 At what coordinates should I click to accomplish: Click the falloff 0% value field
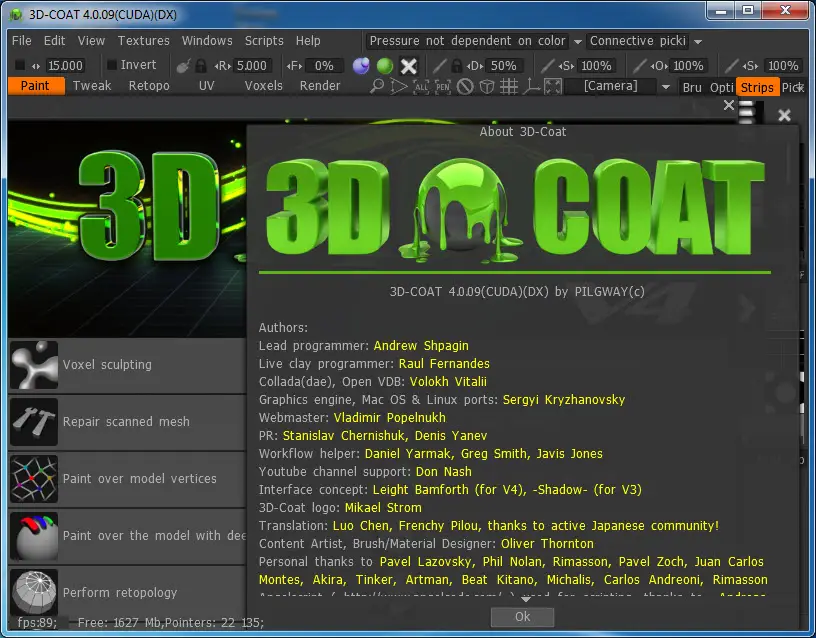click(x=324, y=66)
